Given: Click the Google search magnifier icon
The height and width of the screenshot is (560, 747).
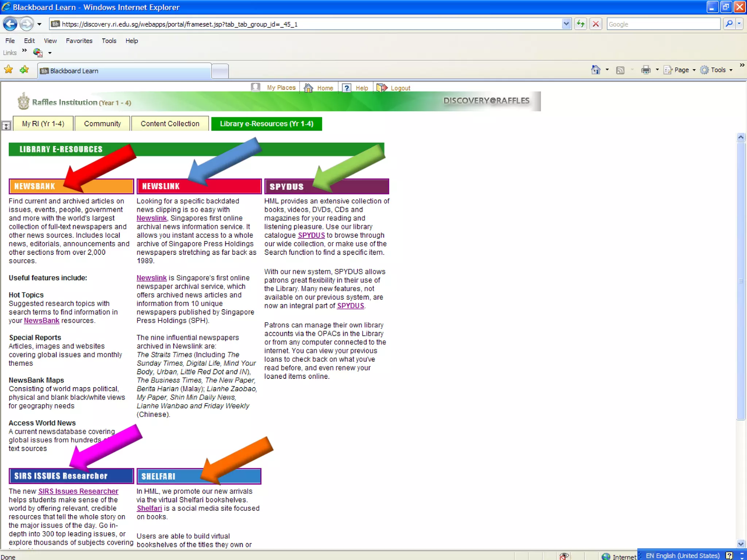Looking at the screenshot, I should point(729,24).
